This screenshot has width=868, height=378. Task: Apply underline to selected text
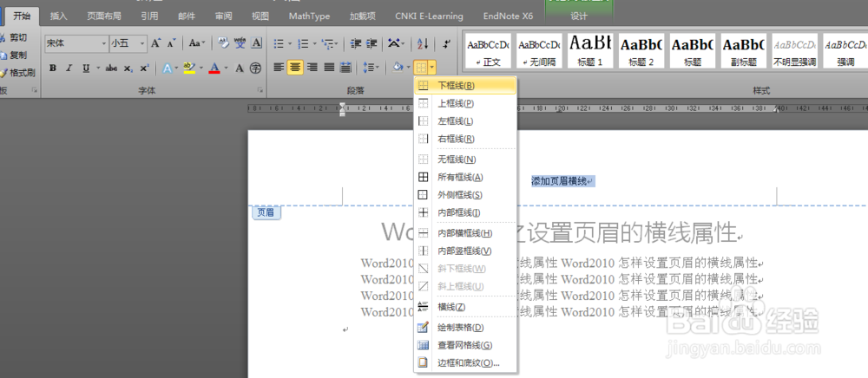tap(85, 68)
